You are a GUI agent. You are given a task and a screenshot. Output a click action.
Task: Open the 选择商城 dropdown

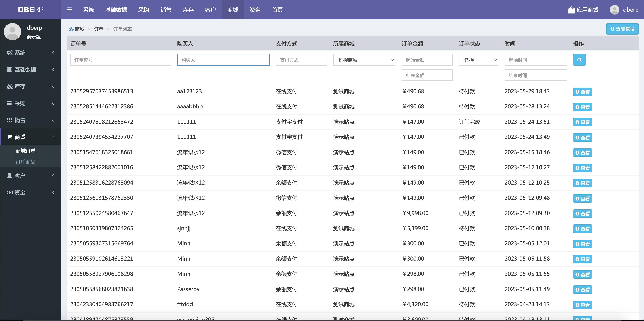point(364,60)
